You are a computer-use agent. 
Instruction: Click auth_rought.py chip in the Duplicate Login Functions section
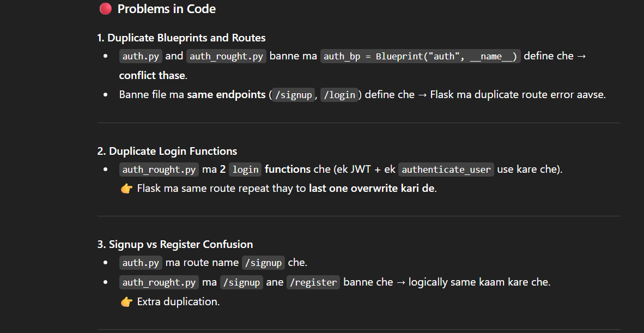(159, 169)
